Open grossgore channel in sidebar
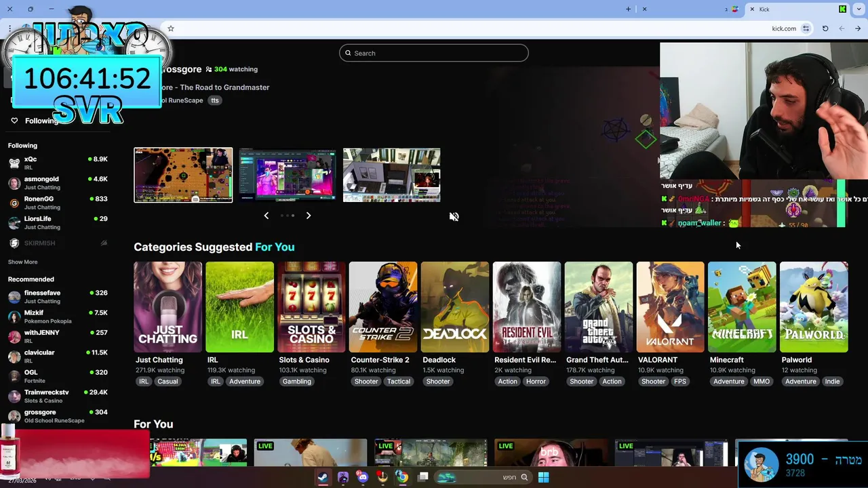Viewport: 868px width, 488px height. pyautogui.click(x=58, y=416)
